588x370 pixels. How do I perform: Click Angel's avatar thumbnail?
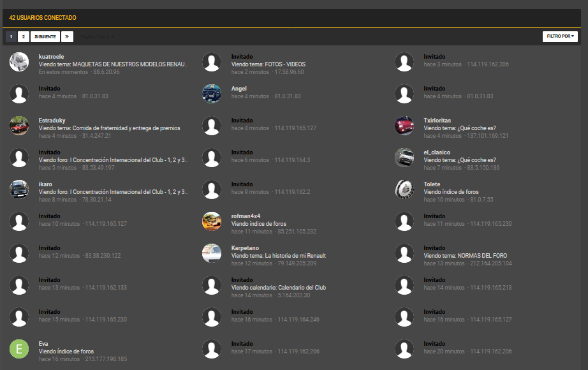click(212, 94)
